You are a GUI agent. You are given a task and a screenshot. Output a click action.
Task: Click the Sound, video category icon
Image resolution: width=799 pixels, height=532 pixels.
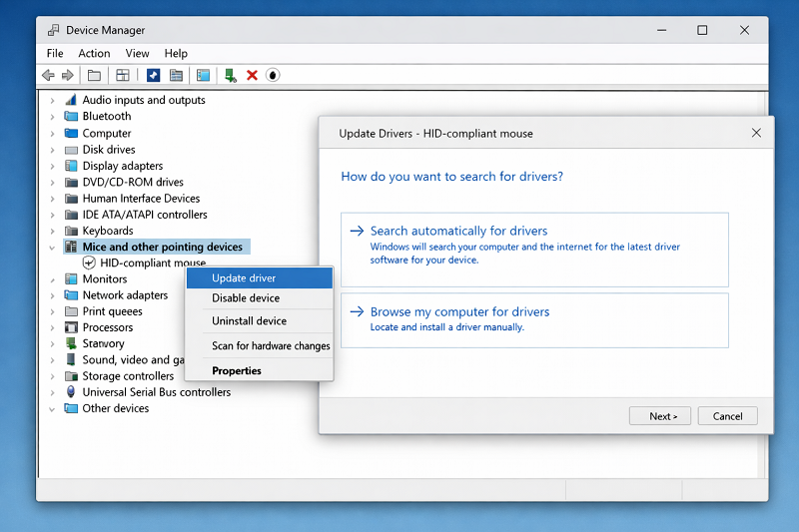click(x=71, y=359)
